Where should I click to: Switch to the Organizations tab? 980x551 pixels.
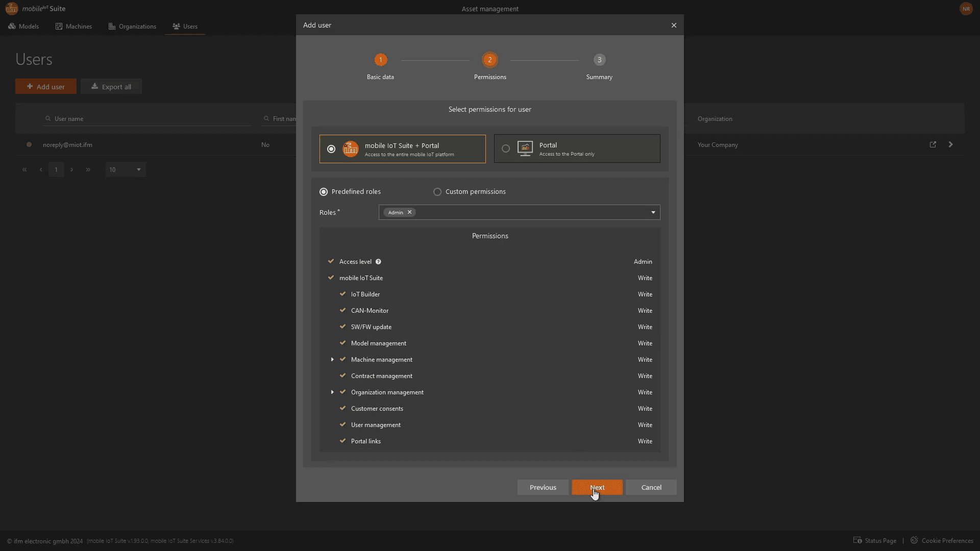(x=132, y=27)
